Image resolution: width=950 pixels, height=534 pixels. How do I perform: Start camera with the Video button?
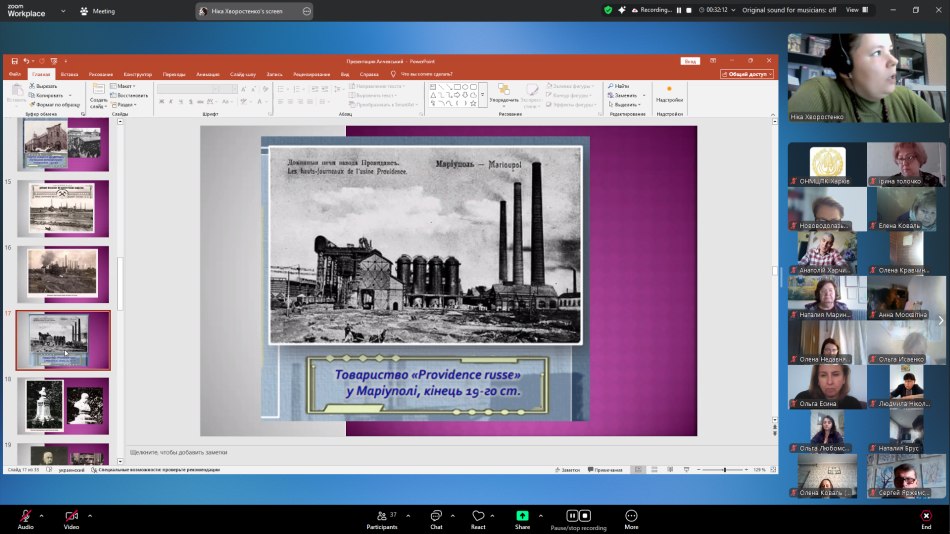tap(71, 516)
